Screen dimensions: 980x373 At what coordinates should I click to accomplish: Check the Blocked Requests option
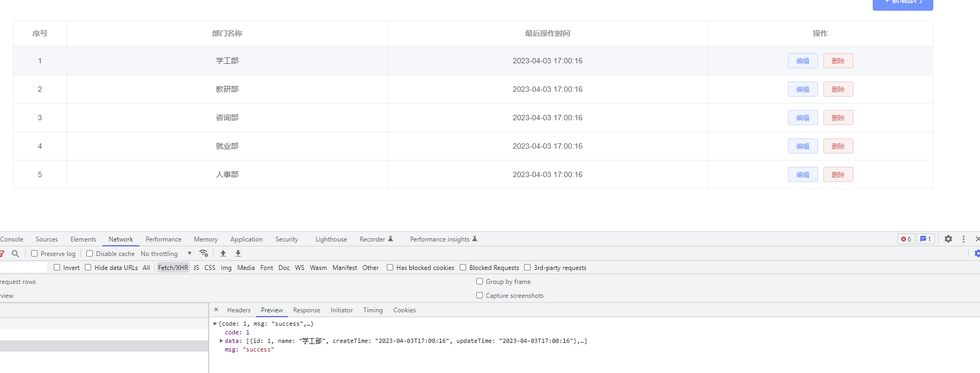463,267
